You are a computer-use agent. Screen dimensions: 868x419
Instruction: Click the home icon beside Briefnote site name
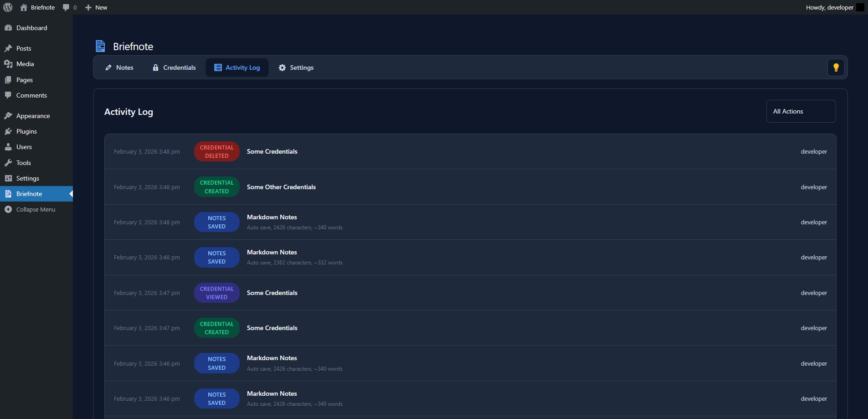pos(24,7)
